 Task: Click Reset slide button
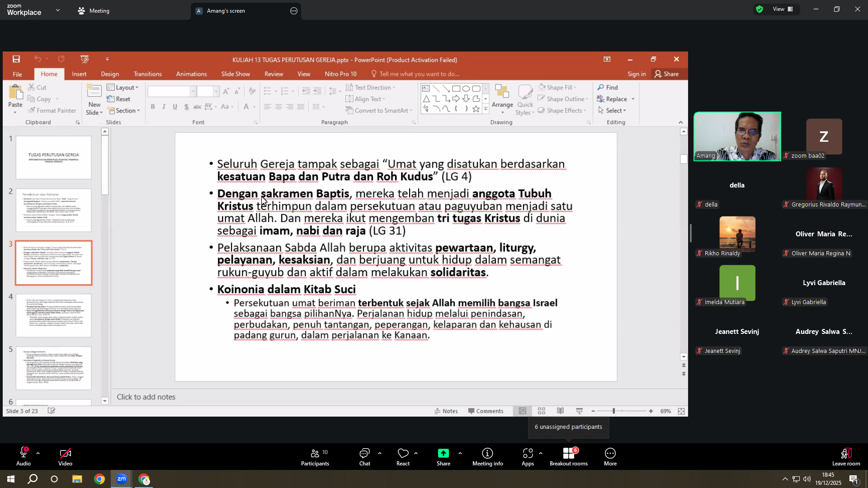pos(118,99)
